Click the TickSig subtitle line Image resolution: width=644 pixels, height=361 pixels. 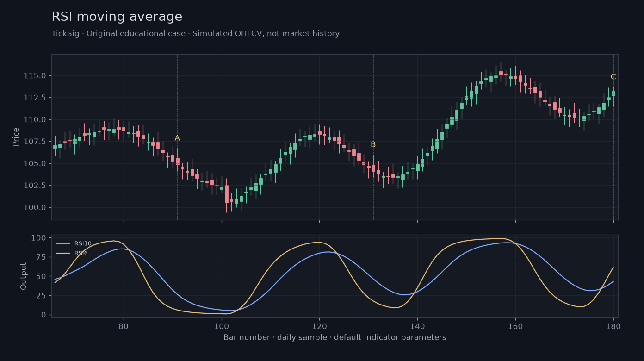click(195, 34)
